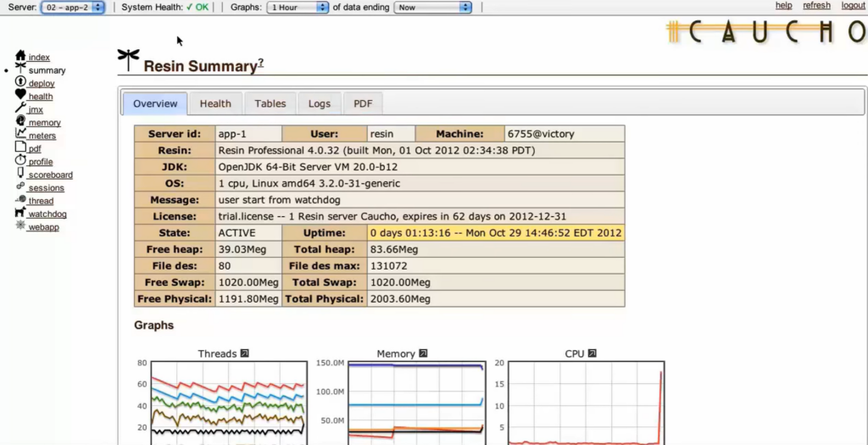Open the data ending dropdown showing Now
Image resolution: width=868 pixels, height=445 pixels.
[x=432, y=7]
